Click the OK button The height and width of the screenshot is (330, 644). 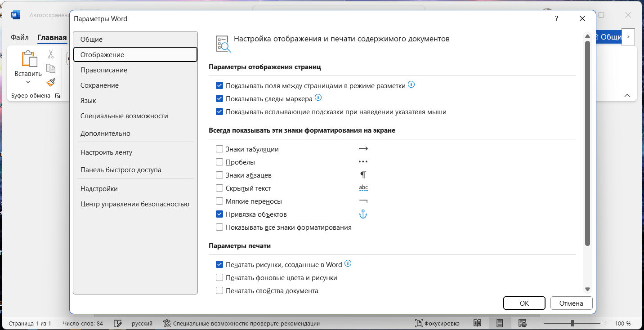tap(524, 303)
